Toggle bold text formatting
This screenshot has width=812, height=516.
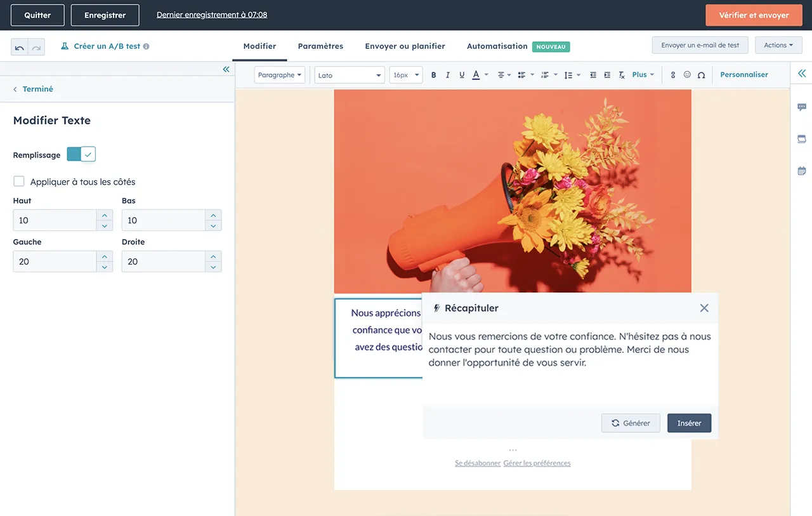pos(434,75)
